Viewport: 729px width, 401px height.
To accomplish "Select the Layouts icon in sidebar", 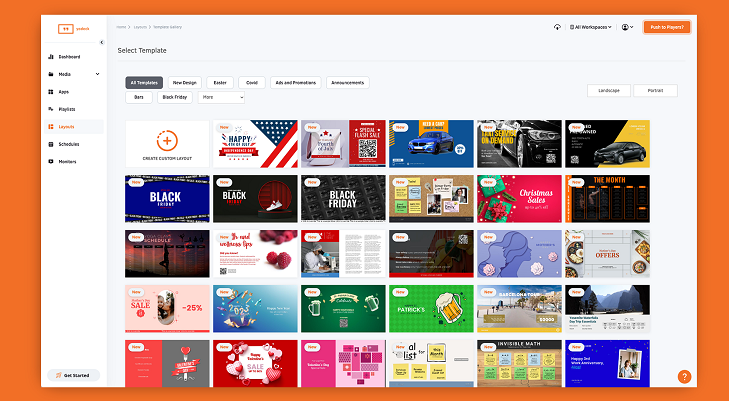I will (x=51, y=126).
